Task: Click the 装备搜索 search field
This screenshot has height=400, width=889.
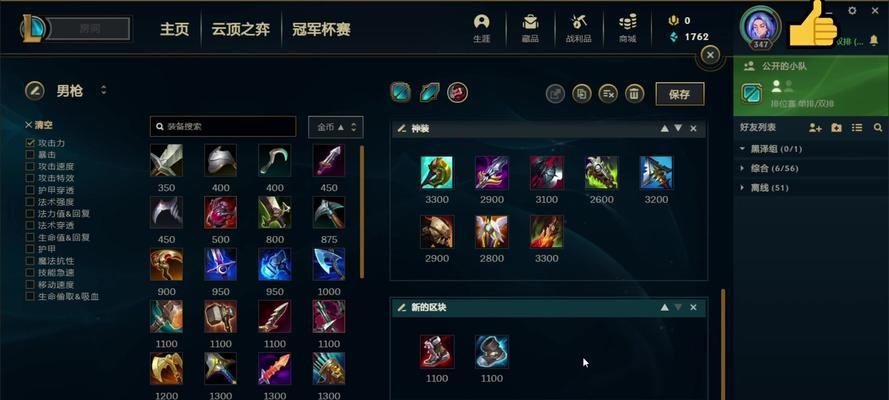Action: tap(223, 127)
